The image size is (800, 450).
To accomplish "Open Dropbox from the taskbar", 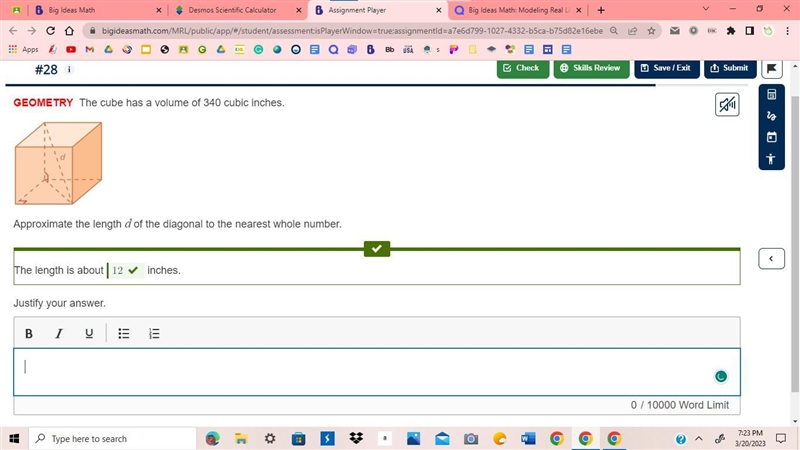I will (x=356, y=439).
